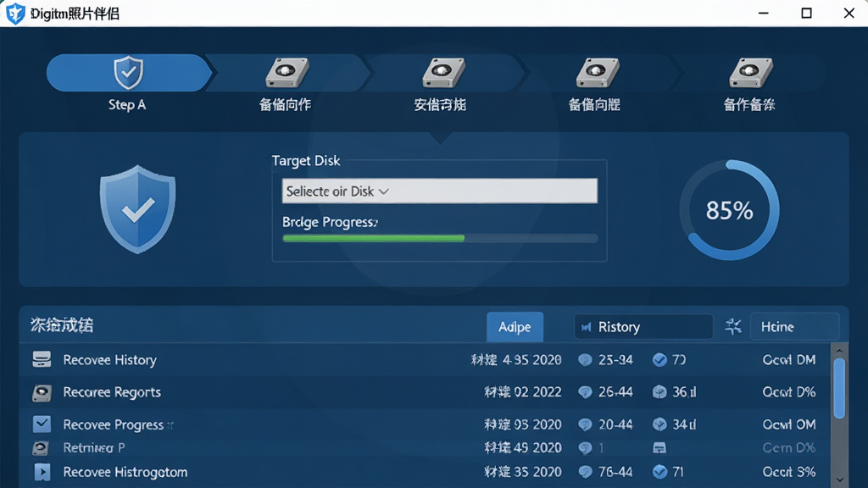Click the sparkle icon left of Hcine
The width and height of the screenshot is (868, 488).
733,326
